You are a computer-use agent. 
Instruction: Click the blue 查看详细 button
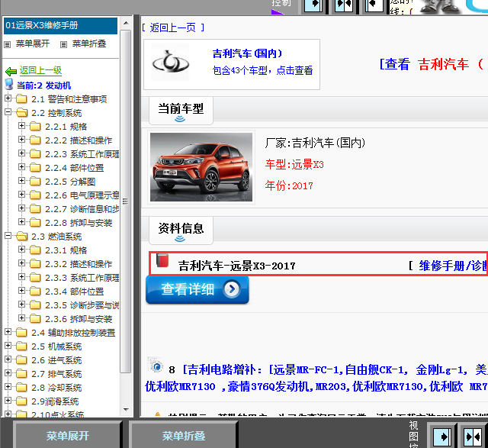pyautogui.click(x=197, y=289)
